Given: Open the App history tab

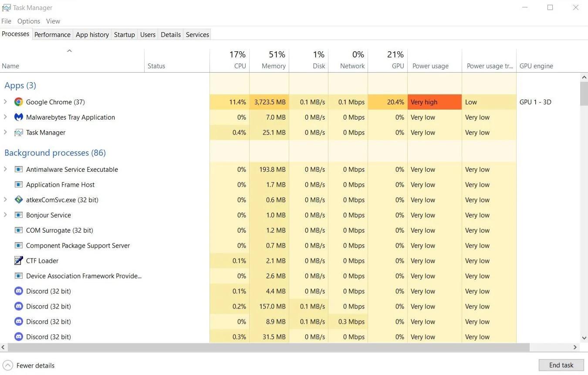Looking at the screenshot, I should pyautogui.click(x=92, y=34).
